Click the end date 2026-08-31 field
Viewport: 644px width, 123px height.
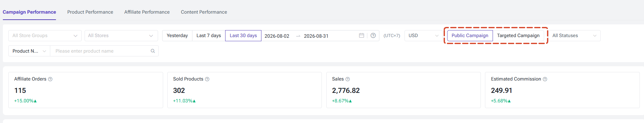coord(316,36)
